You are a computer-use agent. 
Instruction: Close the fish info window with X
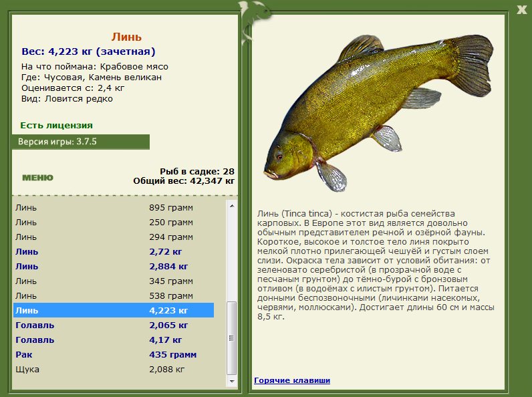tap(521, 9)
